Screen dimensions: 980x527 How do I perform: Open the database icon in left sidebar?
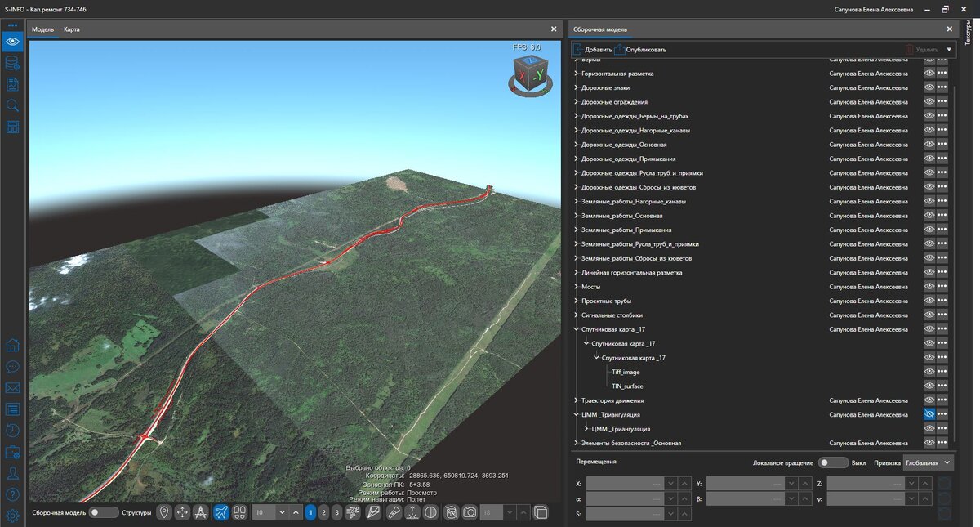coord(12,63)
